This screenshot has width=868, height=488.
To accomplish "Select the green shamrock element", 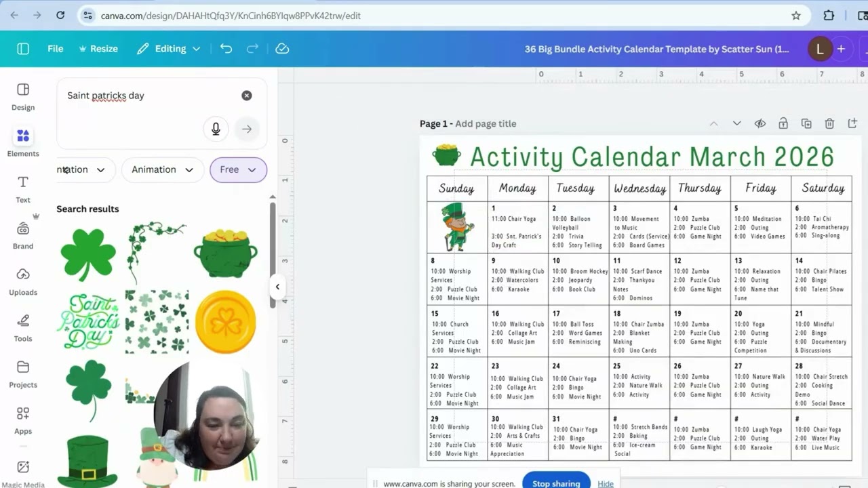I will pos(88,253).
